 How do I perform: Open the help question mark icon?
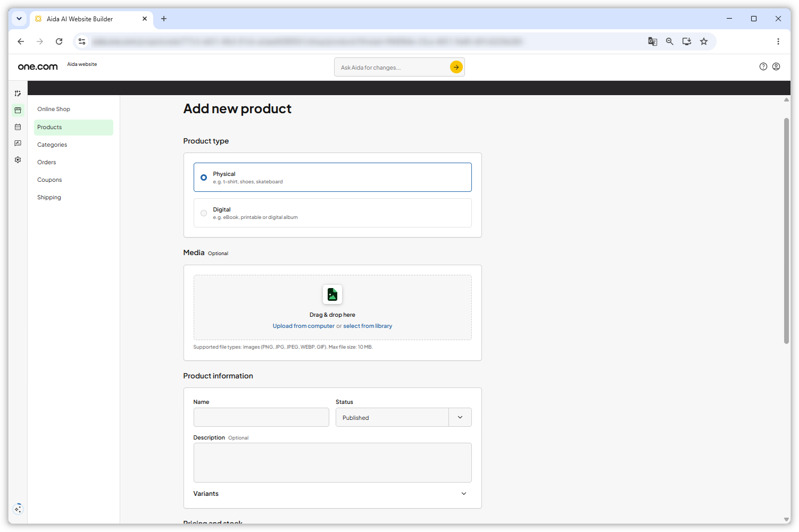(x=763, y=66)
